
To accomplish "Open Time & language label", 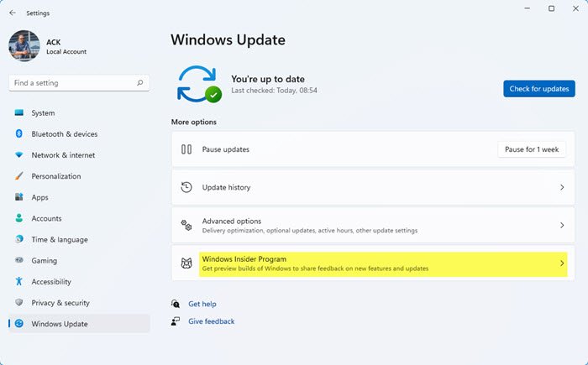I will point(60,239).
